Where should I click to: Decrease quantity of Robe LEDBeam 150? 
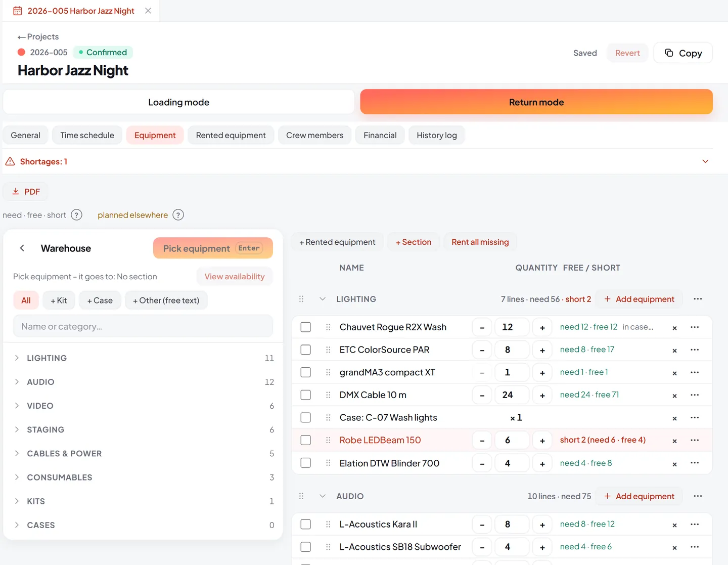pos(482,441)
